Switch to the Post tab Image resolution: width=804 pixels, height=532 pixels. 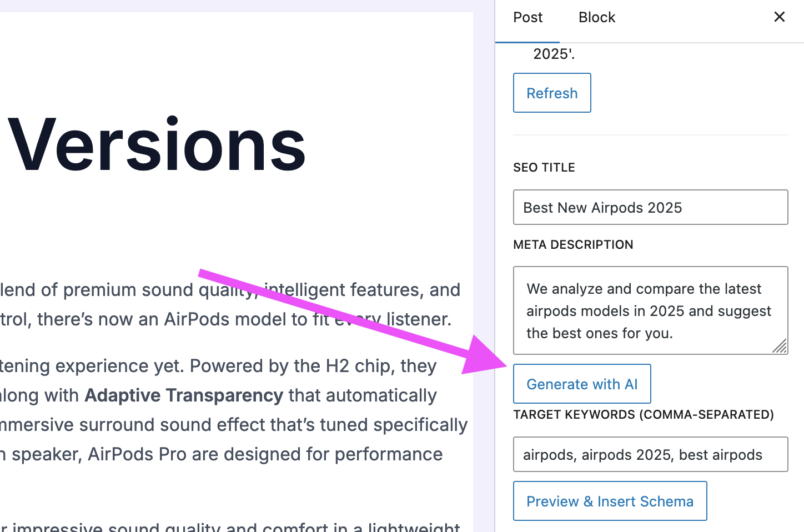point(527,17)
